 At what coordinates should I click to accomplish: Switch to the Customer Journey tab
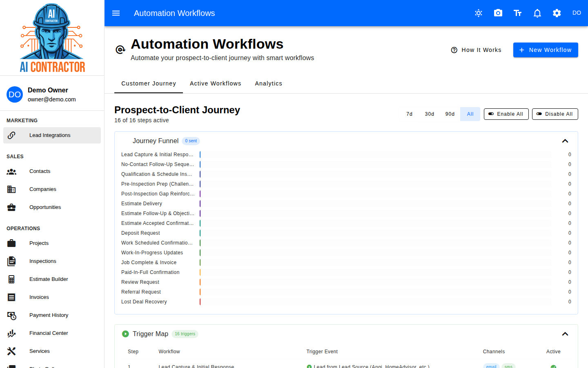coord(149,83)
